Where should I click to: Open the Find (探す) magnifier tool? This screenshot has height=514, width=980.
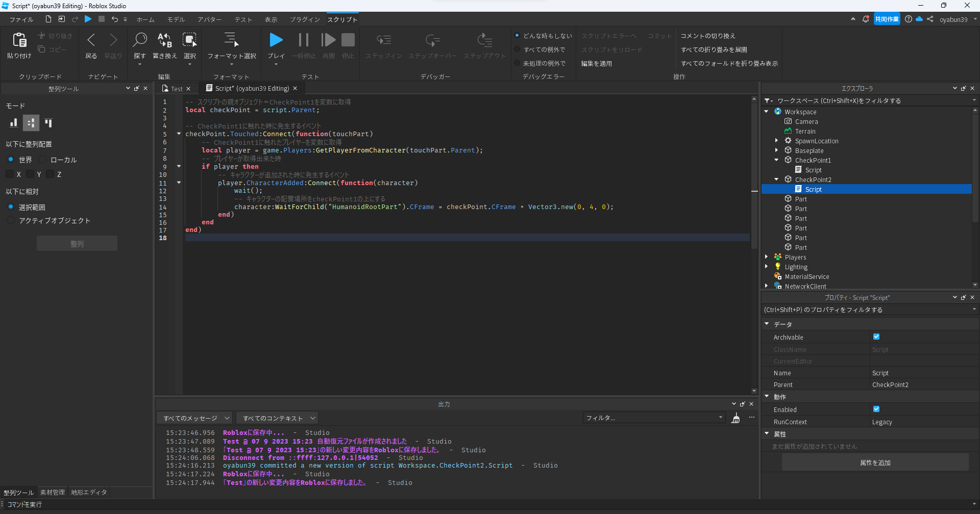pos(140,39)
